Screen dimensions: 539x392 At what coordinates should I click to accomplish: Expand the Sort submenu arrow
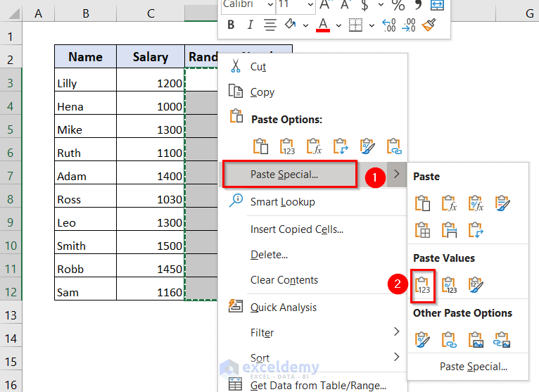point(397,357)
